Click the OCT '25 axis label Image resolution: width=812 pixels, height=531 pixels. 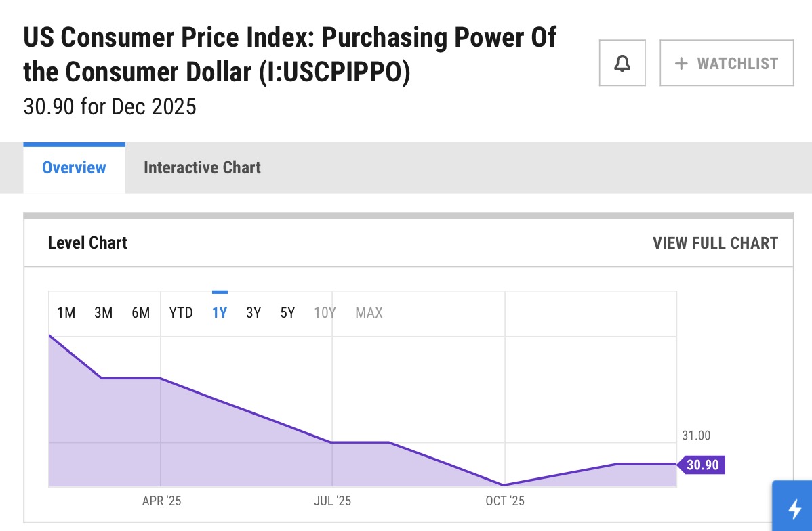coord(505,501)
